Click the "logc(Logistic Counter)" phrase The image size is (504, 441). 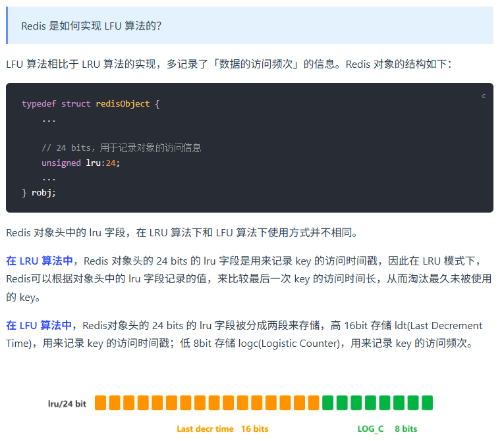point(289,344)
